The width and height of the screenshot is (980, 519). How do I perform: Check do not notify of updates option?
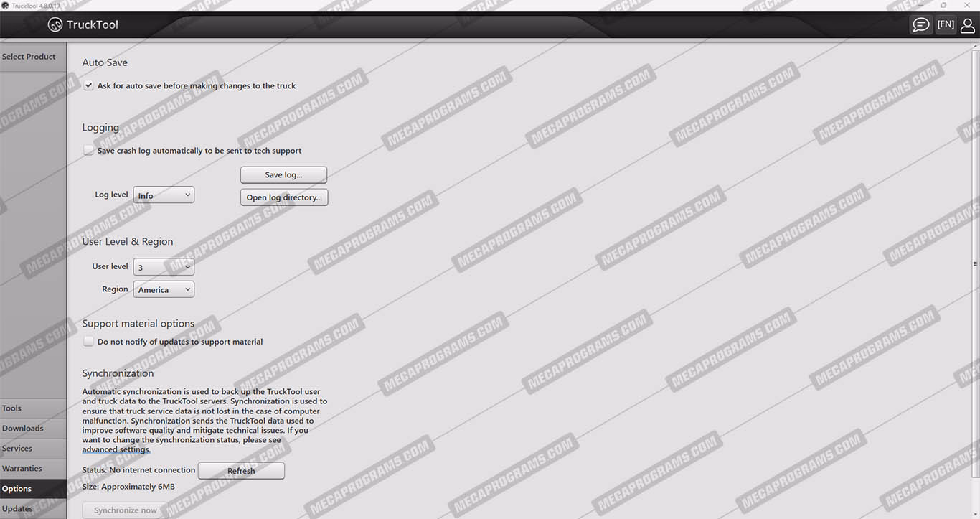88,342
